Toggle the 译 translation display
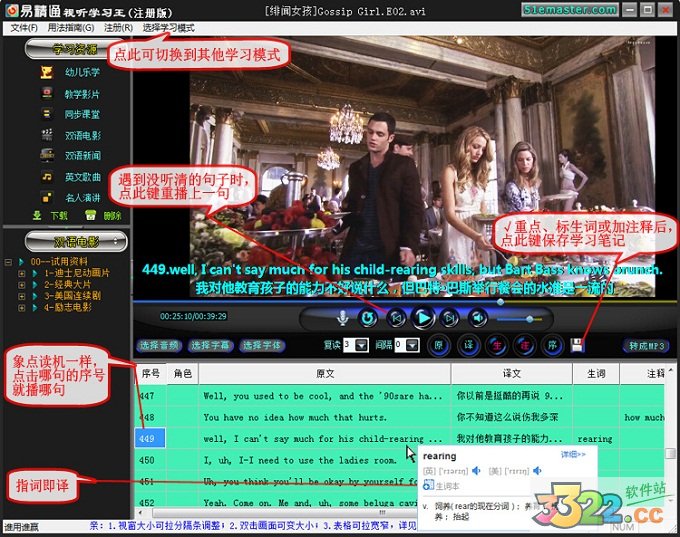The height and width of the screenshot is (537, 680). 468,345
